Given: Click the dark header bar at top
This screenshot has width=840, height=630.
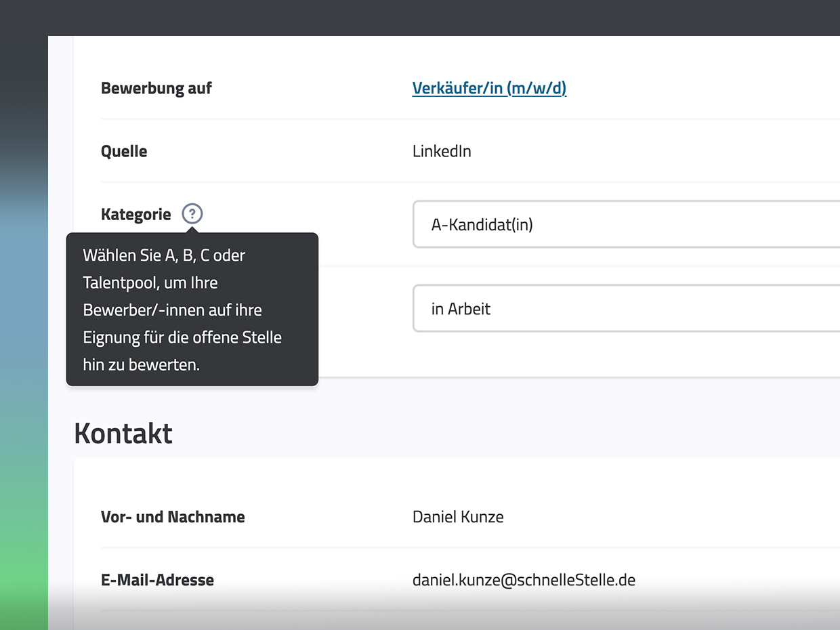Looking at the screenshot, I should 420,17.
